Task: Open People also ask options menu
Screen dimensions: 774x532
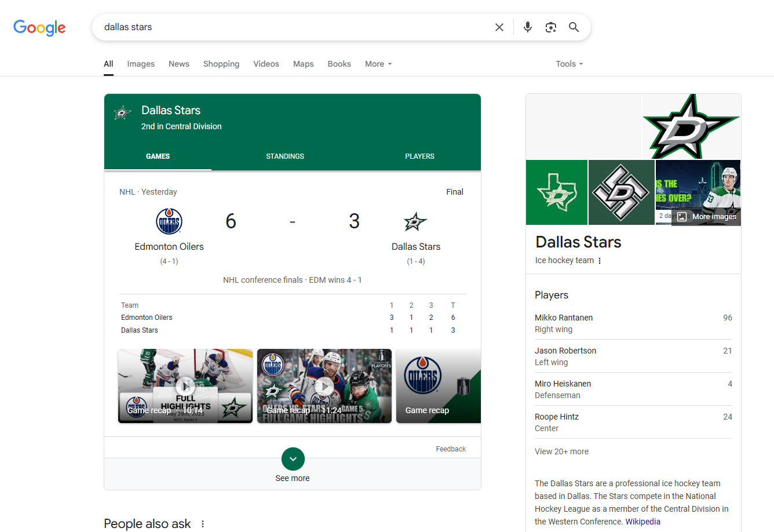Action: pos(203,524)
